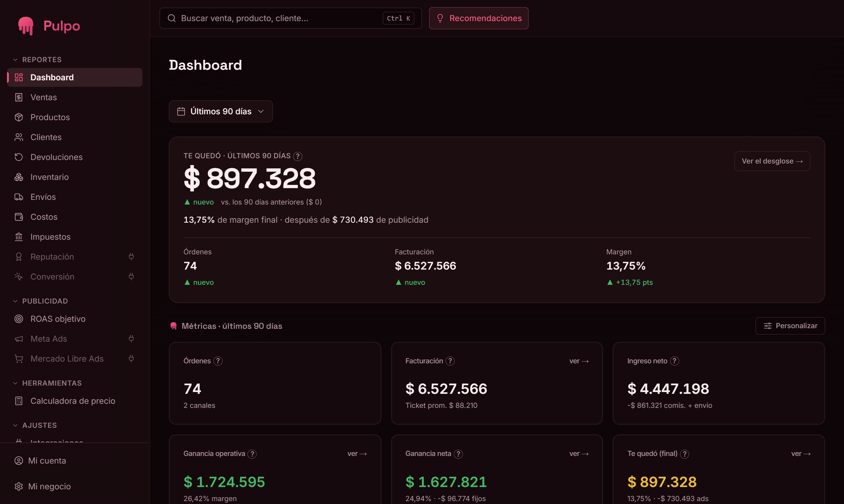844x504 pixels.
Task: Click the sliders icon in Personalizar
Action: point(768,326)
